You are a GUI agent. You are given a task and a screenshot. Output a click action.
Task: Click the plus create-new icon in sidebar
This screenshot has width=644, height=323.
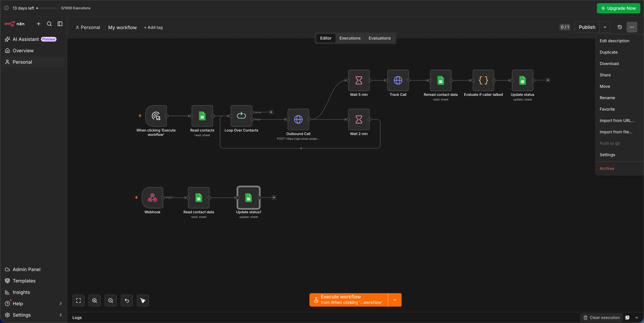pyautogui.click(x=39, y=24)
